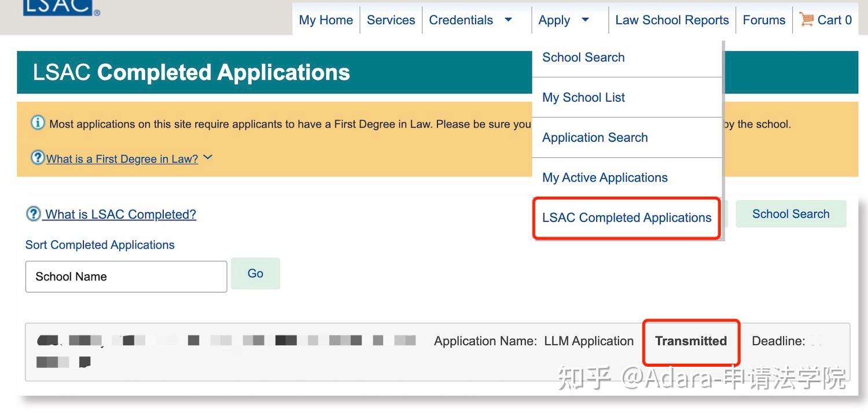Open the Services menu item
The height and width of the screenshot is (413, 868).
[x=391, y=20]
